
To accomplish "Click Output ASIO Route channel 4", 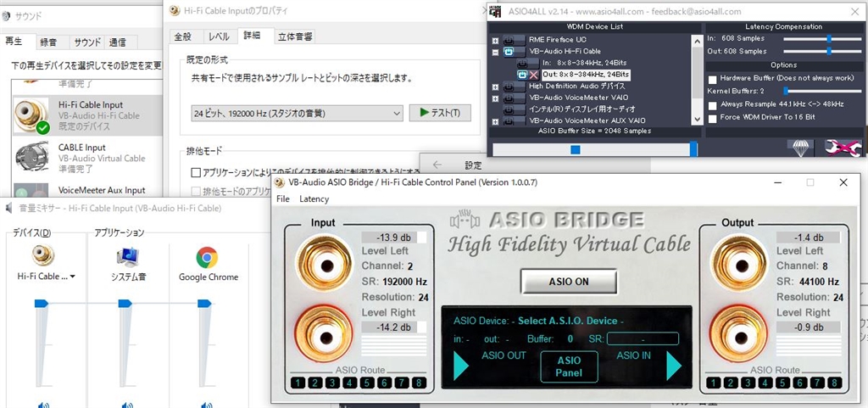I will point(765,383).
